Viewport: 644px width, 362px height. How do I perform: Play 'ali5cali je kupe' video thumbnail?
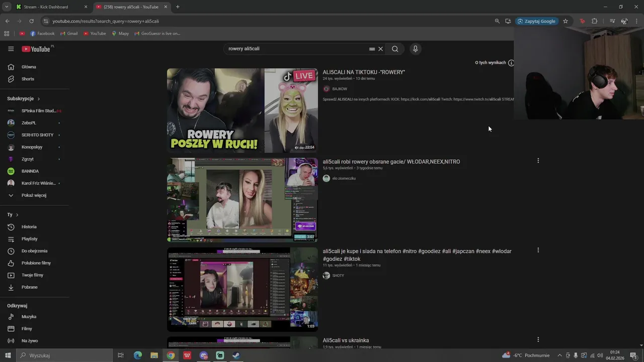point(243,290)
